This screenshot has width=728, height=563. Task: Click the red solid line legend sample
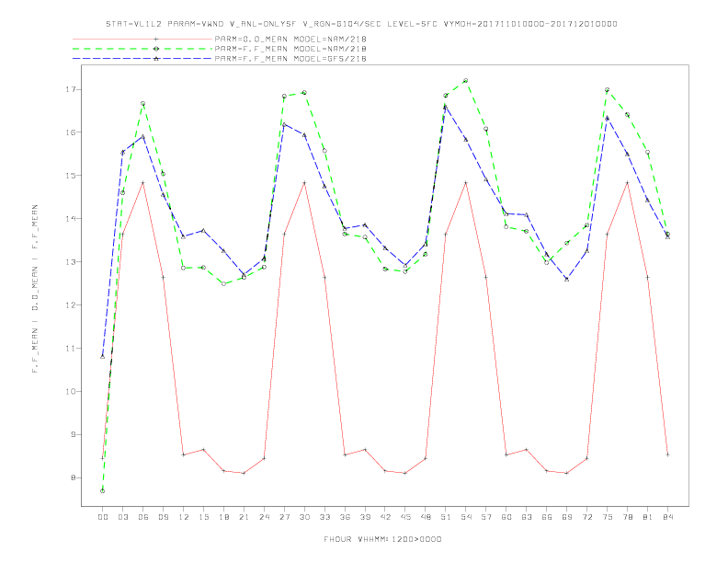pos(142,39)
